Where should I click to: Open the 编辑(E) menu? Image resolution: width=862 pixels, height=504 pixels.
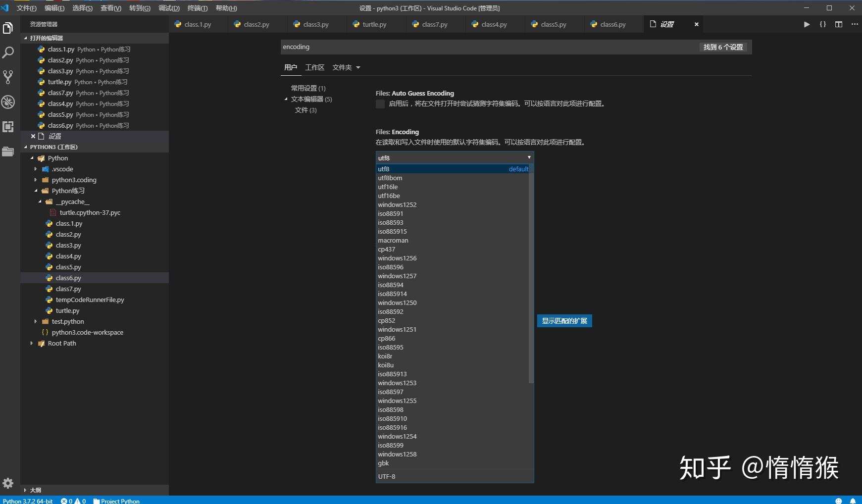coord(54,8)
